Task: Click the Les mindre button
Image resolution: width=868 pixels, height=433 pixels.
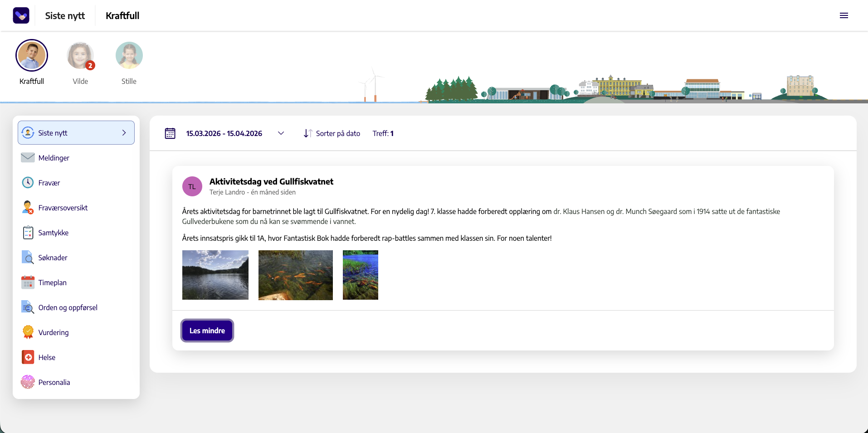Action: pyautogui.click(x=207, y=331)
